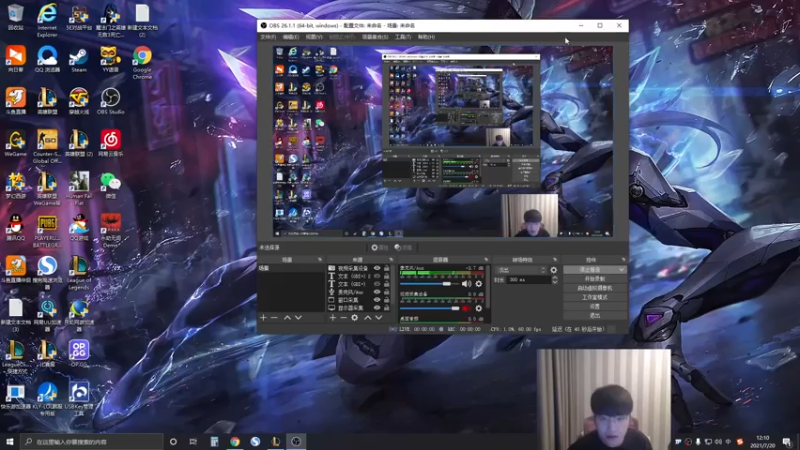Screen dimensions: 800x450
Task: Switch to 工作室模式 (Studio Mode)
Action: (x=595, y=297)
